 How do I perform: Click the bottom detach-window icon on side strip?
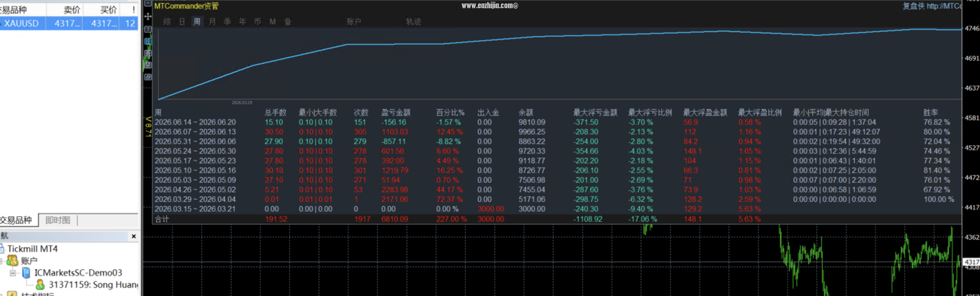click(x=148, y=77)
